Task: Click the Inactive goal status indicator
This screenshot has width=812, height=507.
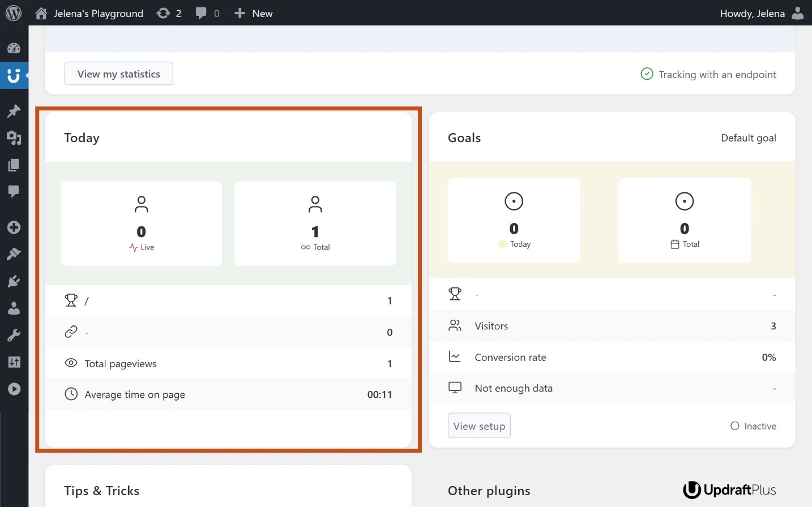Action: coord(753,426)
